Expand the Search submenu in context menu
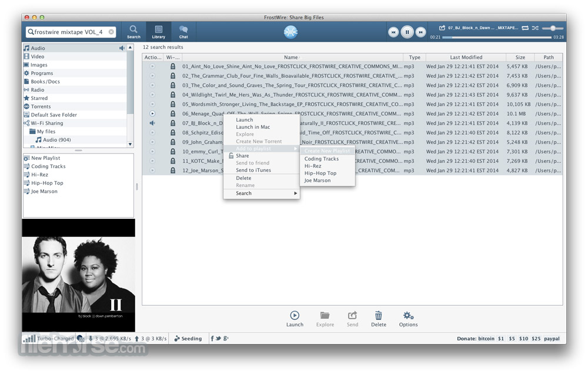This screenshot has height=374, width=588. [262, 193]
